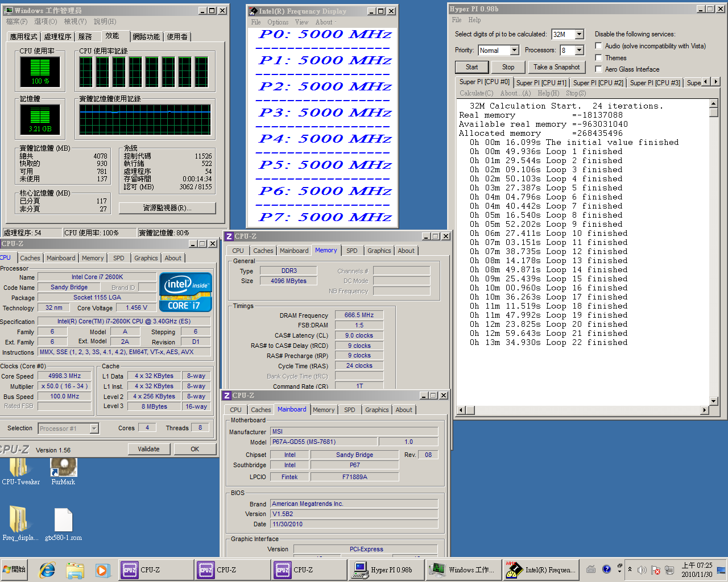Click Hyper PI horizontal scrollbar left arrow
The width and height of the screenshot is (728, 582).
461,410
